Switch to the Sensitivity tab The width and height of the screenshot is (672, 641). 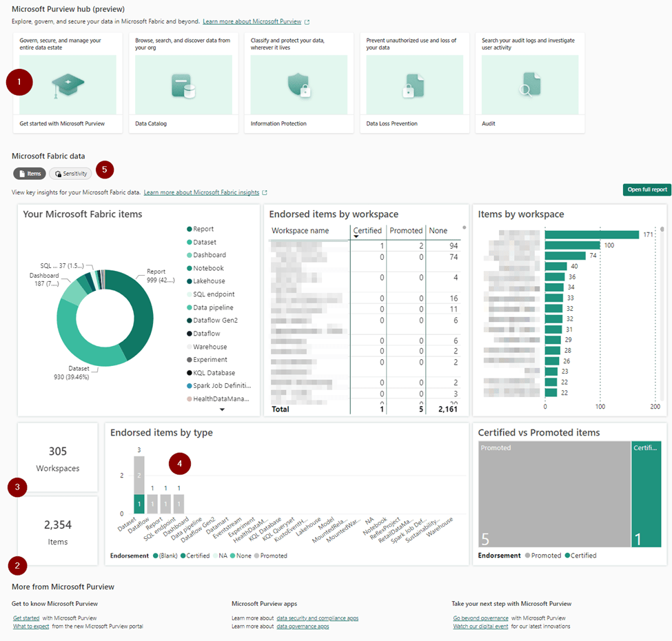tap(70, 174)
